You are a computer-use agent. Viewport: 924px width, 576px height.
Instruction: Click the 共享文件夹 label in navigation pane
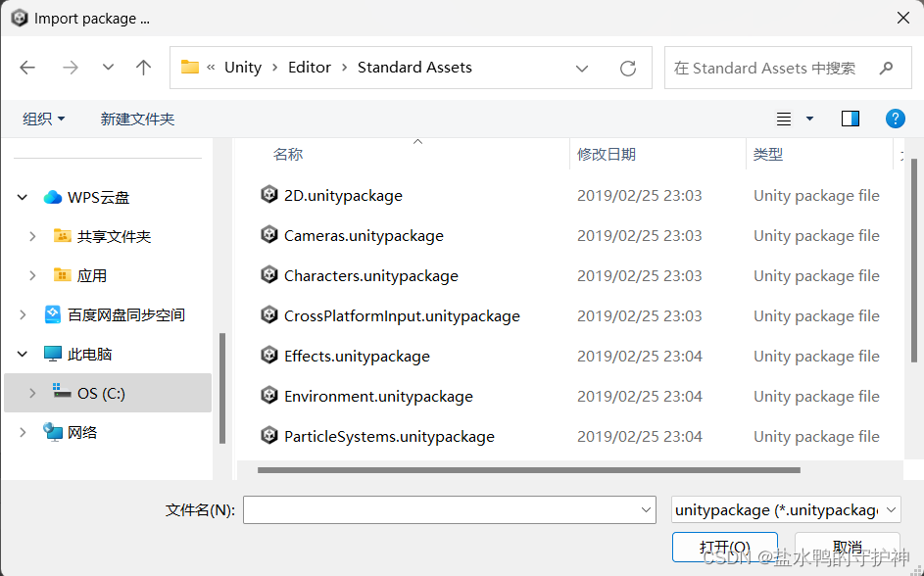pos(114,237)
